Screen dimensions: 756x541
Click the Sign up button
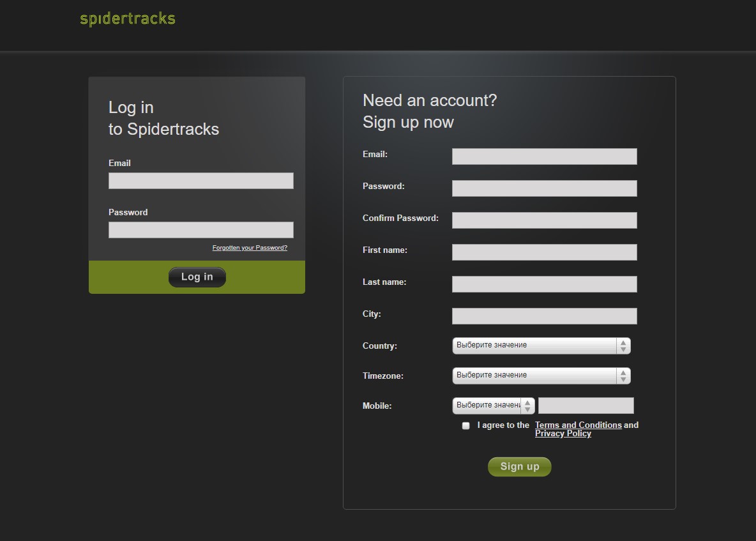[520, 467]
